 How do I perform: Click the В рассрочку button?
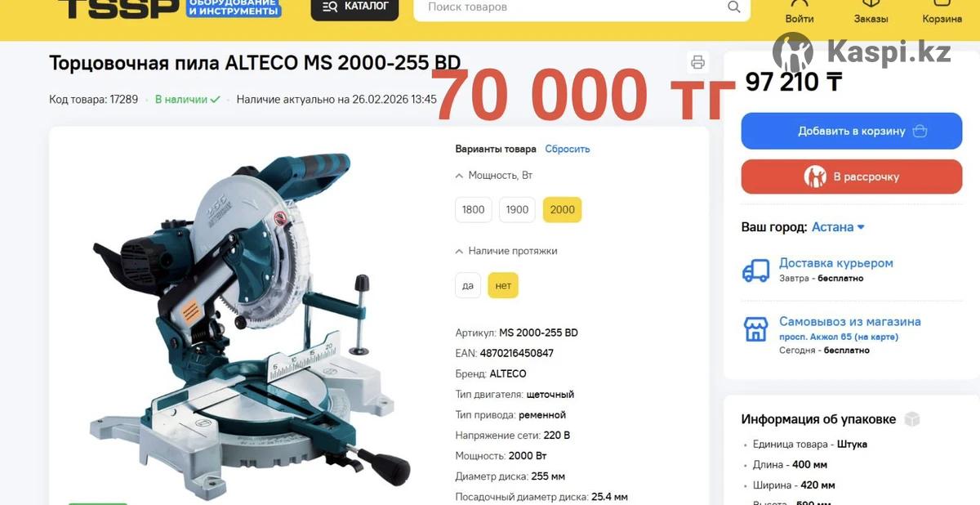[x=852, y=177]
